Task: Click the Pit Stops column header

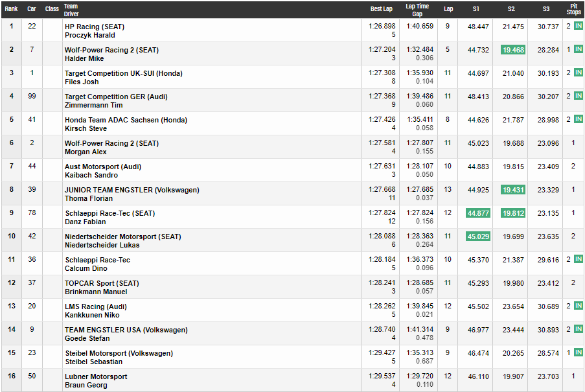Action: point(573,9)
